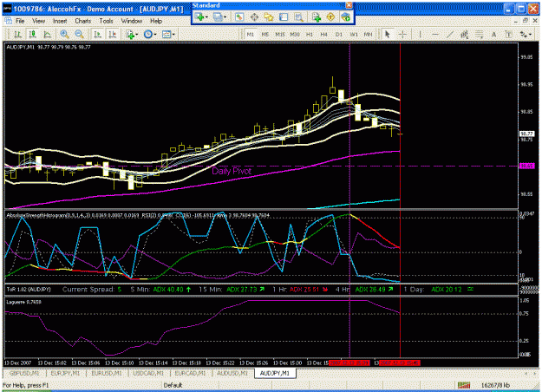Activate the M15 timeframe
Screen dimensions: 542x392
[280, 34]
